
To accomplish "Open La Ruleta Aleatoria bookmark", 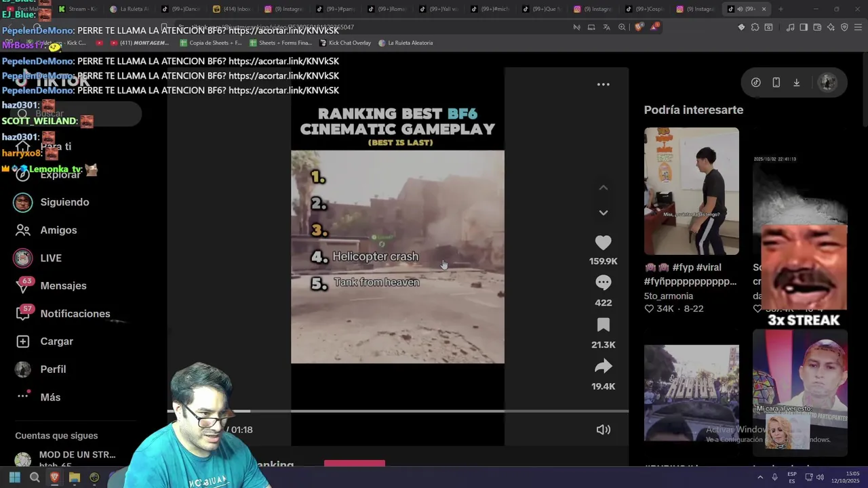I will click(x=406, y=43).
